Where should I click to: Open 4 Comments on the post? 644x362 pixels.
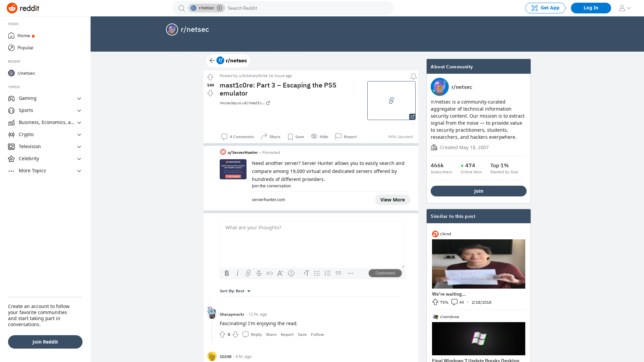[237, 137]
